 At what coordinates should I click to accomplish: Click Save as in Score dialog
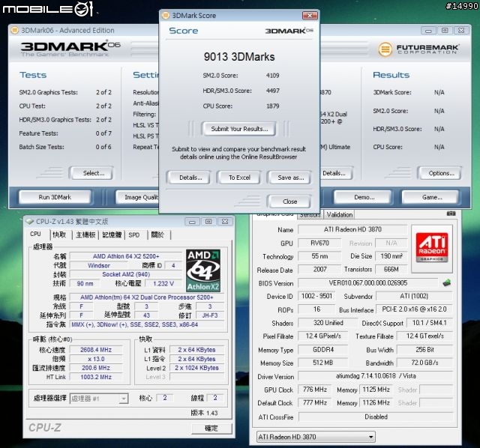[290, 178]
